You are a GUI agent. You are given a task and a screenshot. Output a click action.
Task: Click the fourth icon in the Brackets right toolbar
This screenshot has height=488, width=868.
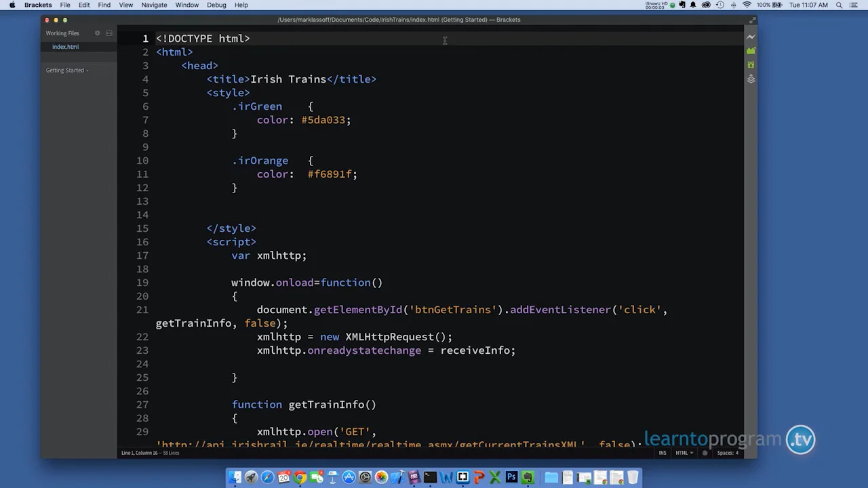pos(751,79)
